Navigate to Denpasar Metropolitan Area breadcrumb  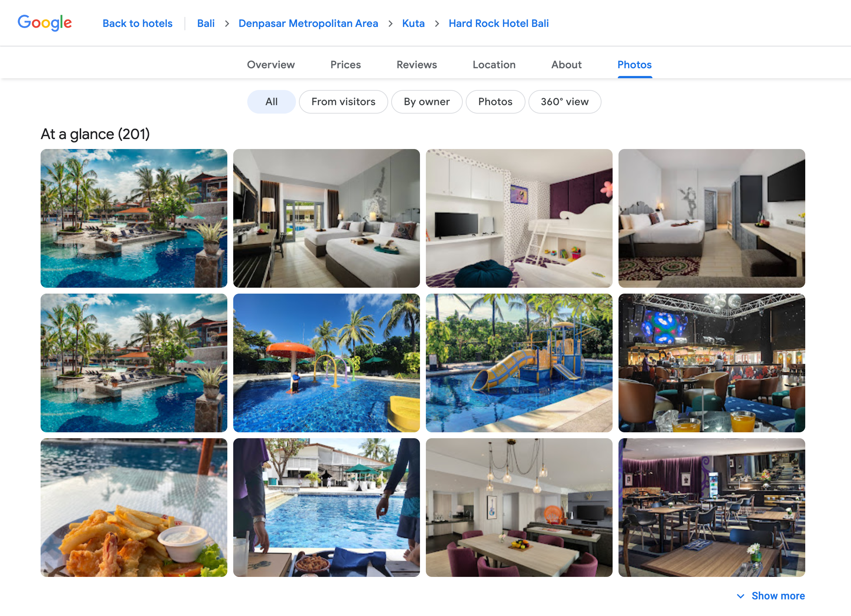[308, 23]
